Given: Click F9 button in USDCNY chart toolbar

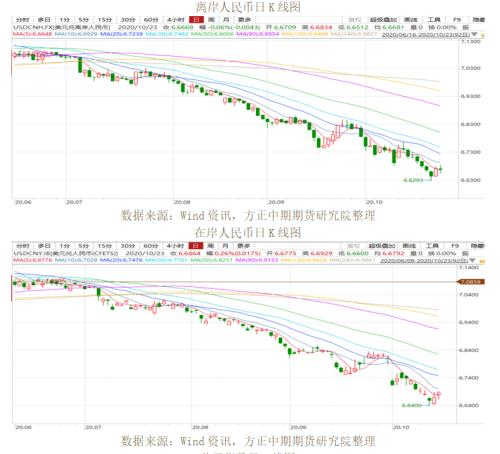Looking at the screenshot, I should [x=455, y=246].
